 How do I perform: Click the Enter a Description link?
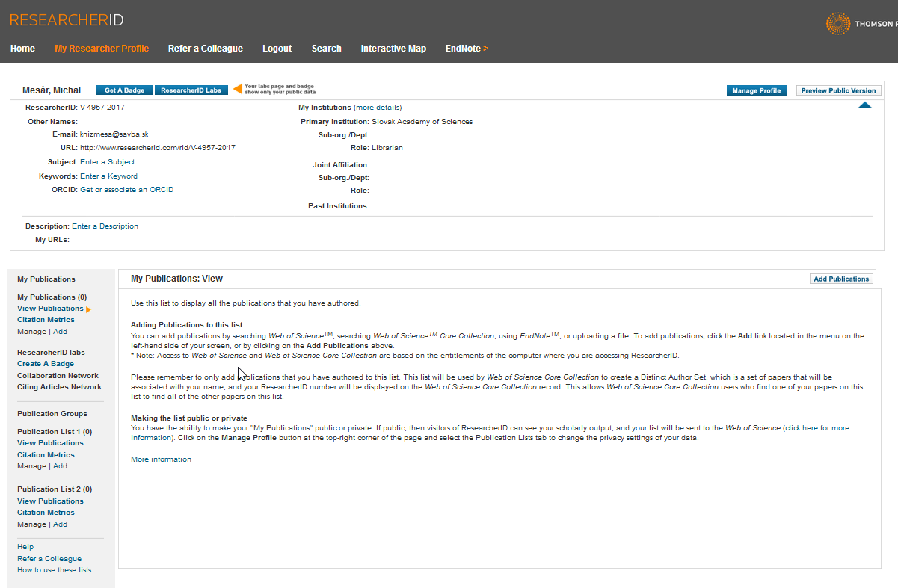[x=105, y=226]
